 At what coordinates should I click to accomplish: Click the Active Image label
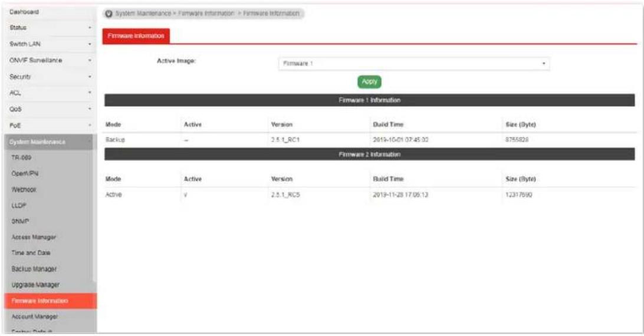176,61
